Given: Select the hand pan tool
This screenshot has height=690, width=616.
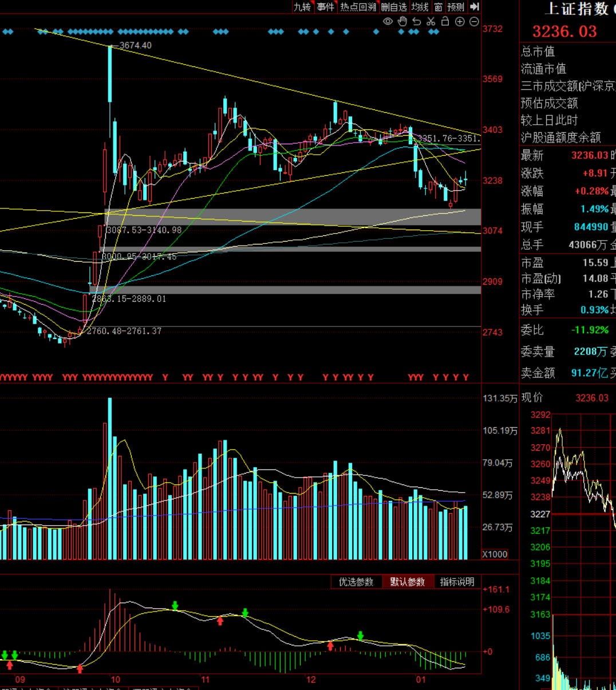Looking at the screenshot, I should (402, 22).
